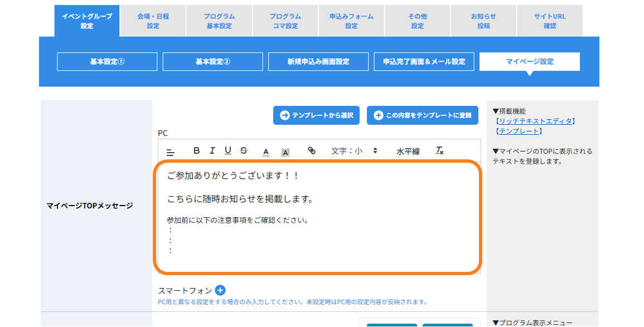The image size is (644, 327).
Task: Expand the smartphone settings with the plus icon
Action: click(x=220, y=290)
